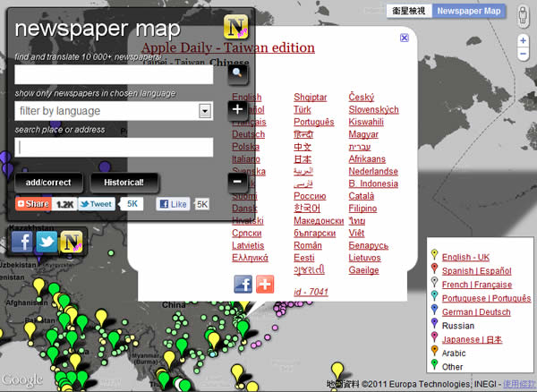The width and height of the screenshot is (537, 392).
Task: Click the black plus zoom button
Action: pos(237,109)
